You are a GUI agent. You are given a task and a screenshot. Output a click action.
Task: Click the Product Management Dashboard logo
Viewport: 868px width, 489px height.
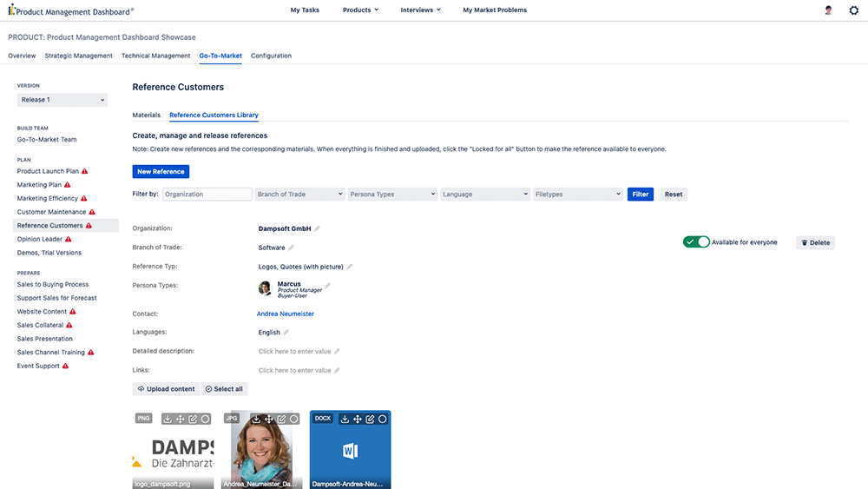[71, 10]
